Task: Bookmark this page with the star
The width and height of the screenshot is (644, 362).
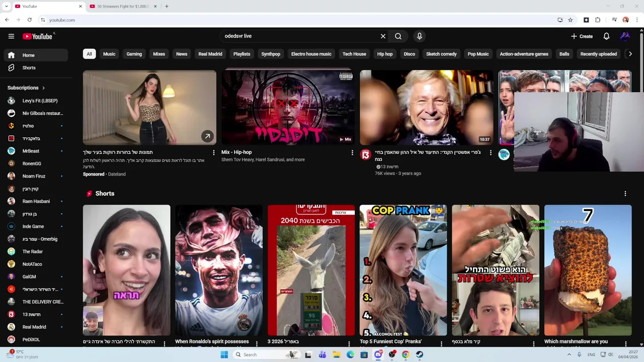Action: [571, 20]
